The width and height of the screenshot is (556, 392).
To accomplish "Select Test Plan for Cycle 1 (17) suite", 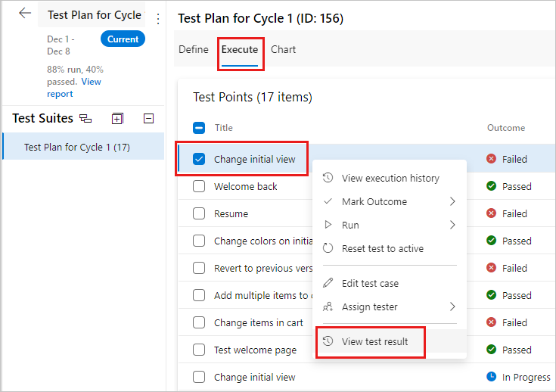I will 77,147.
